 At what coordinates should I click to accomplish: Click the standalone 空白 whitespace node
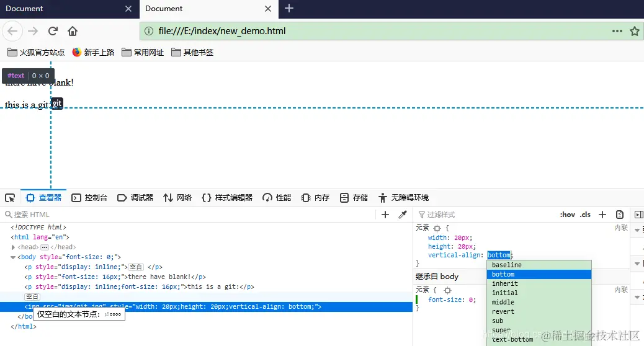(32, 297)
